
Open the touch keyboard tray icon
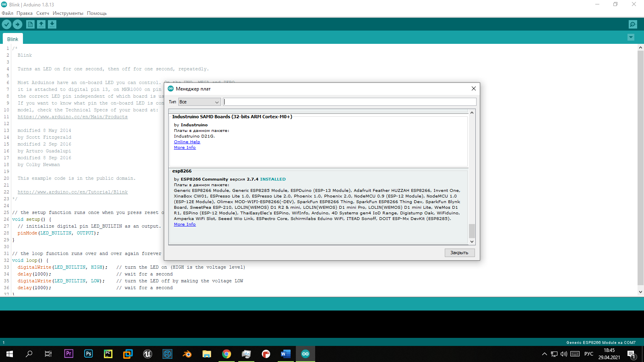click(x=575, y=354)
